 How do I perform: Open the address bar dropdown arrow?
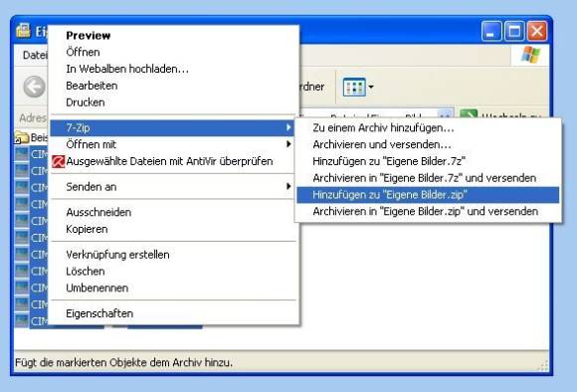[x=446, y=114]
